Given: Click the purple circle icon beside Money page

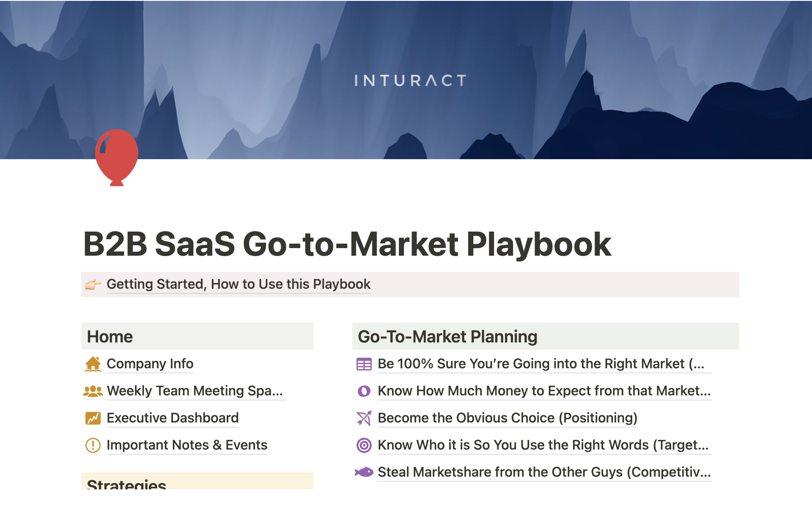Looking at the screenshot, I should coord(364,391).
